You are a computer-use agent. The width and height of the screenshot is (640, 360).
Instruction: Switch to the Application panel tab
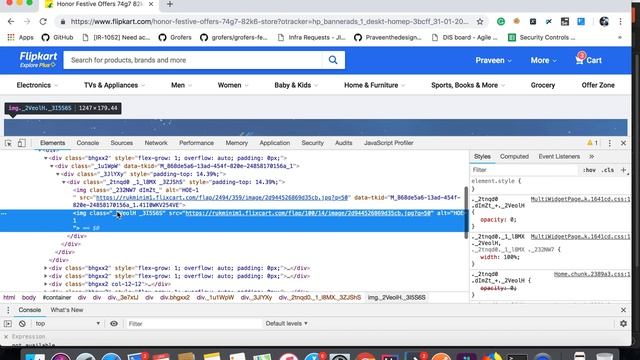[x=275, y=143]
